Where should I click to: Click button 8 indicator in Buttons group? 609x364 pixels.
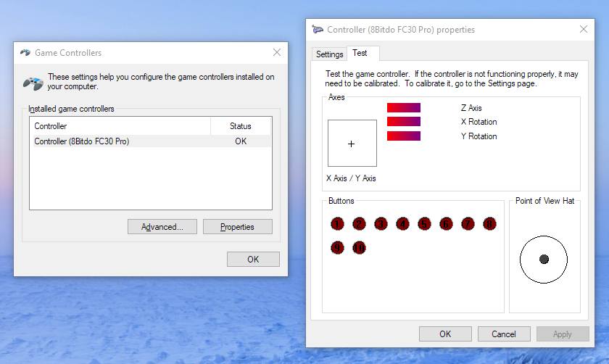click(489, 224)
